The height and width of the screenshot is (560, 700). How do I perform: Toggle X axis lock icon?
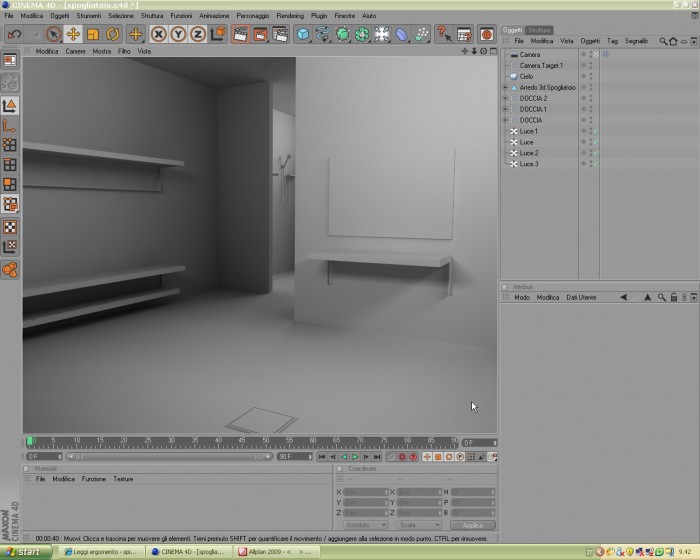pos(158,34)
